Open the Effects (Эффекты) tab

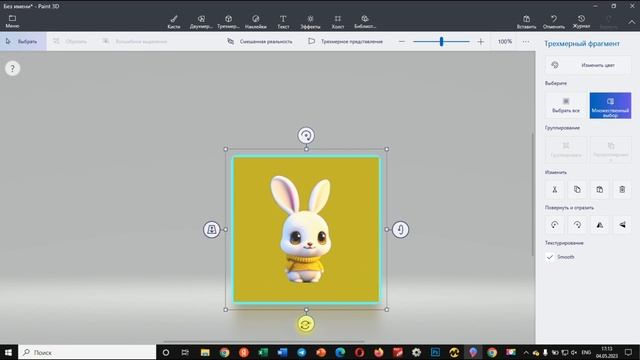tap(310, 22)
